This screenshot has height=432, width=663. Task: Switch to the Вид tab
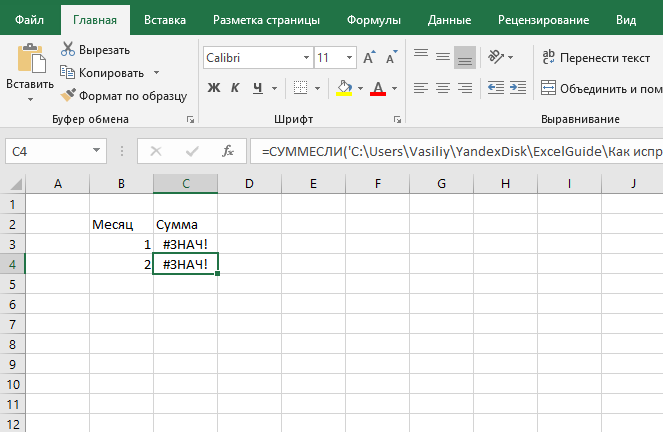[x=626, y=20]
